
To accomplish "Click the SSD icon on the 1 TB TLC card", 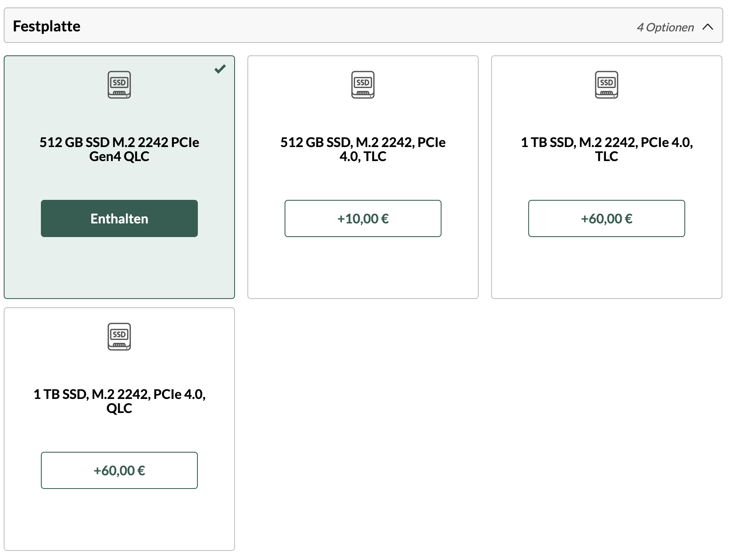I will (606, 85).
